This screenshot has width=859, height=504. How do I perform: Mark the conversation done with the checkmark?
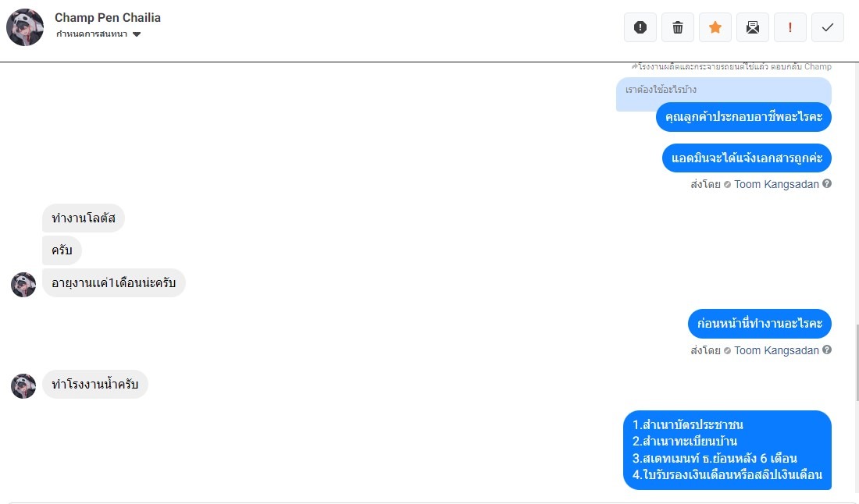828,27
